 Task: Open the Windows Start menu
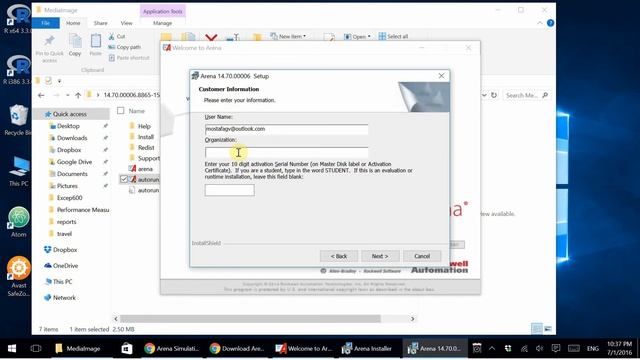12,348
